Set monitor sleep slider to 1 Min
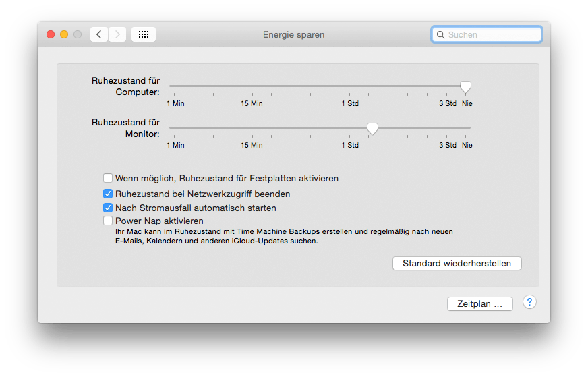 click(x=175, y=128)
